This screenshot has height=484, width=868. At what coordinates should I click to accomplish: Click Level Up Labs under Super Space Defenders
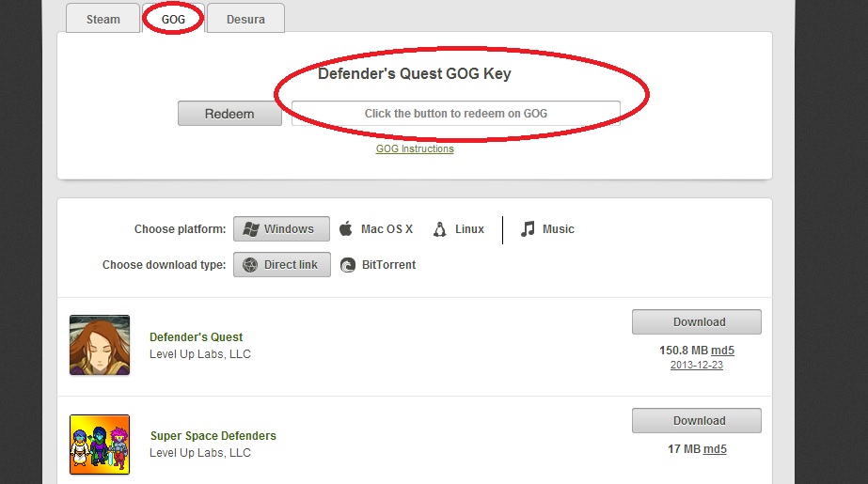coord(200,452)
